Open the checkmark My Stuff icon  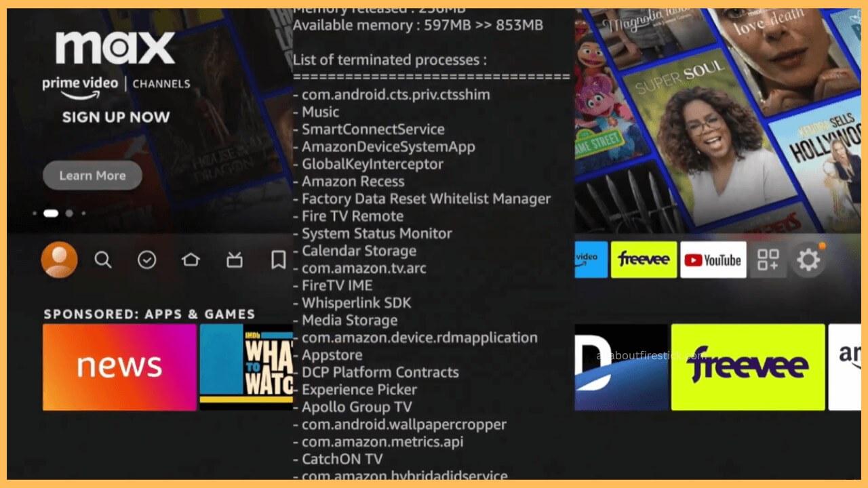(147, 260)
